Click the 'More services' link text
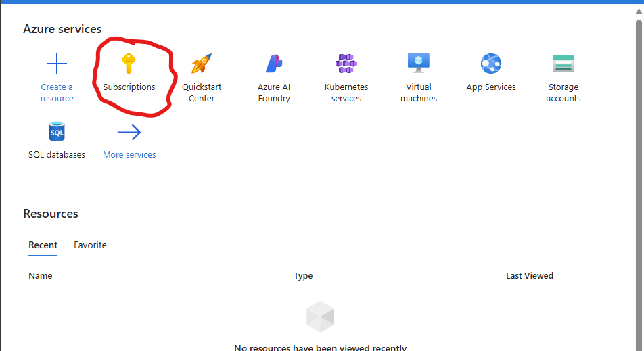This screenshot has width=644, height=351. pos(129,154)
